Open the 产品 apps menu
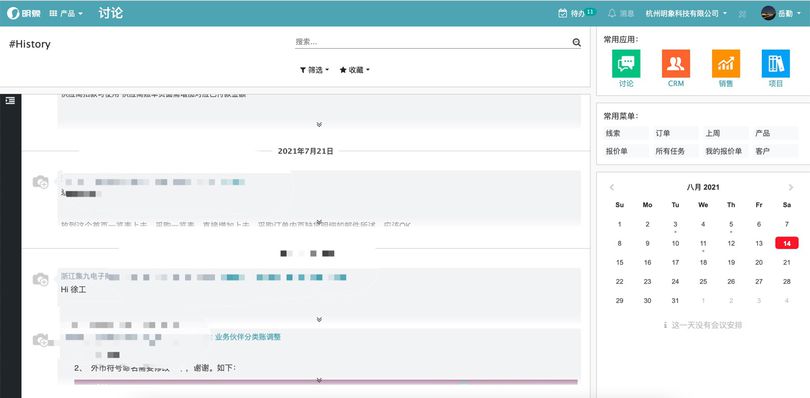The height and width of the screenshot is (398, 810). coord(66,13)
